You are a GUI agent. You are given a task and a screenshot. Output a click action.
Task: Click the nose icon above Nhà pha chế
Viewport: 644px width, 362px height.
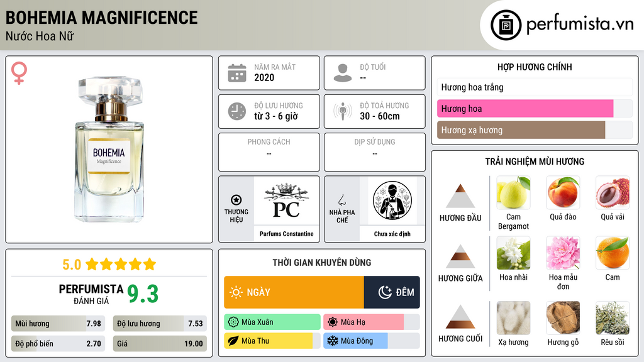[x=341, y=200]
